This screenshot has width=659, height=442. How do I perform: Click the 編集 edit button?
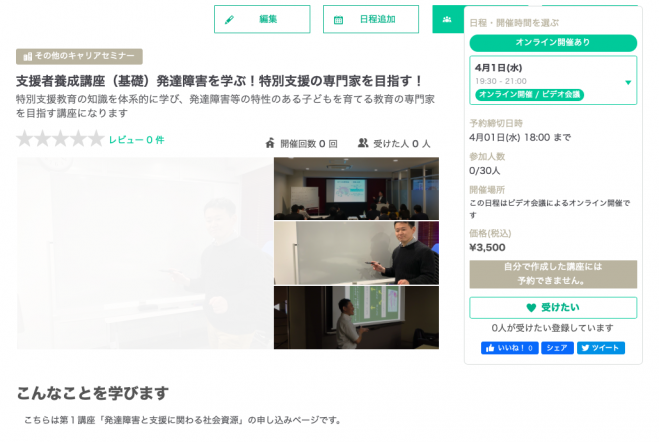click(262, 19)
